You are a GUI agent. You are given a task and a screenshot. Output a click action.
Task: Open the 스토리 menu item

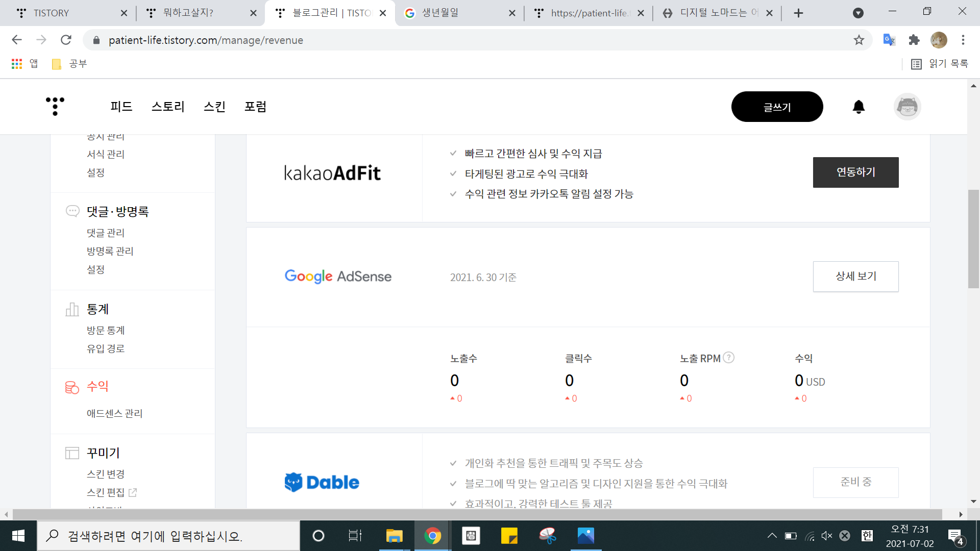coord(168,107)
